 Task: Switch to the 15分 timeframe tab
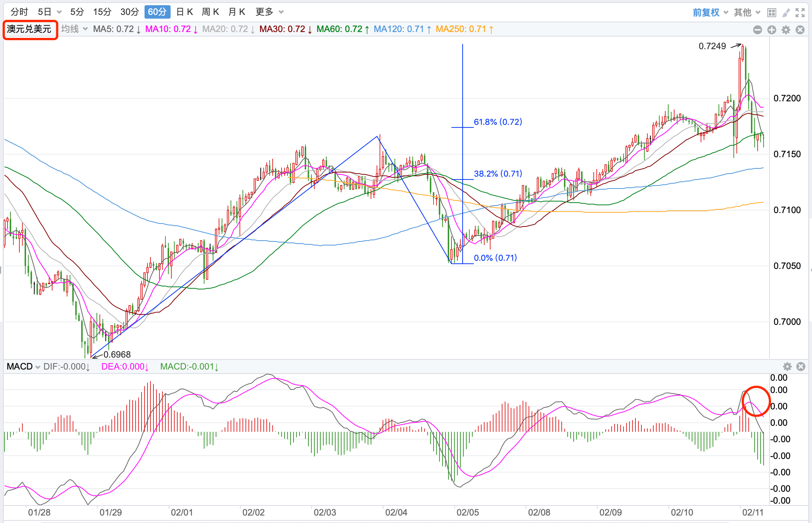coord(102,12)
